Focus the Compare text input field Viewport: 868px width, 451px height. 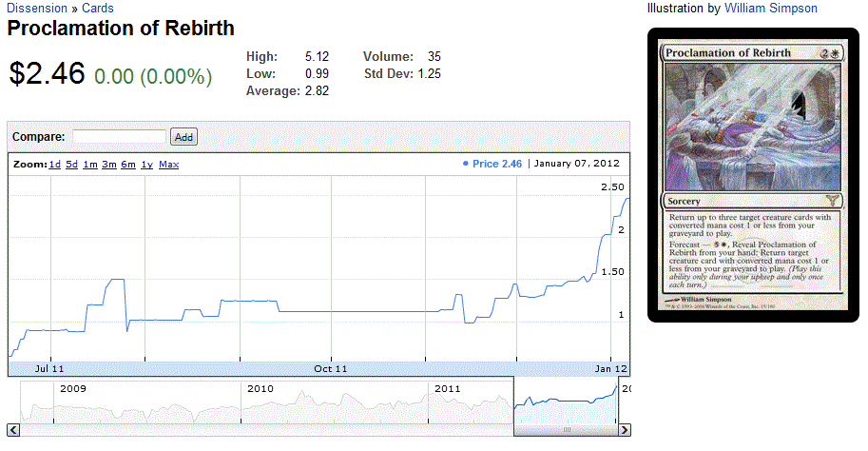click(119, 137)
